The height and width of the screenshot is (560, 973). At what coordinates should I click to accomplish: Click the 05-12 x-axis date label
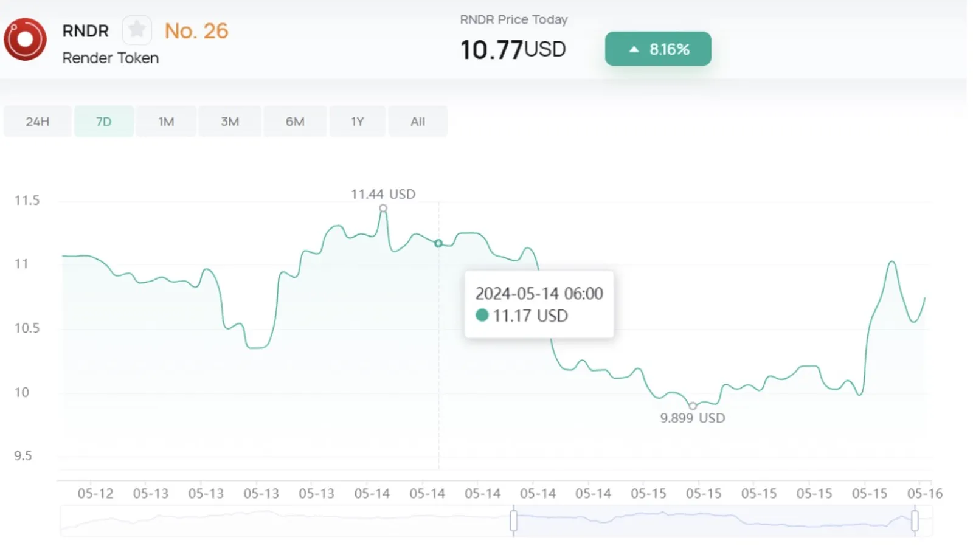95,494
